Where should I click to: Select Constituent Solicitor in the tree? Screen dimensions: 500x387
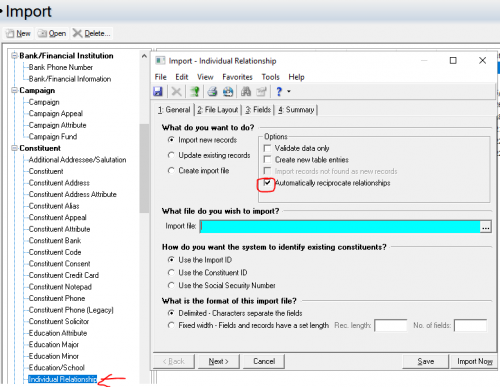[x=59, y=321]
